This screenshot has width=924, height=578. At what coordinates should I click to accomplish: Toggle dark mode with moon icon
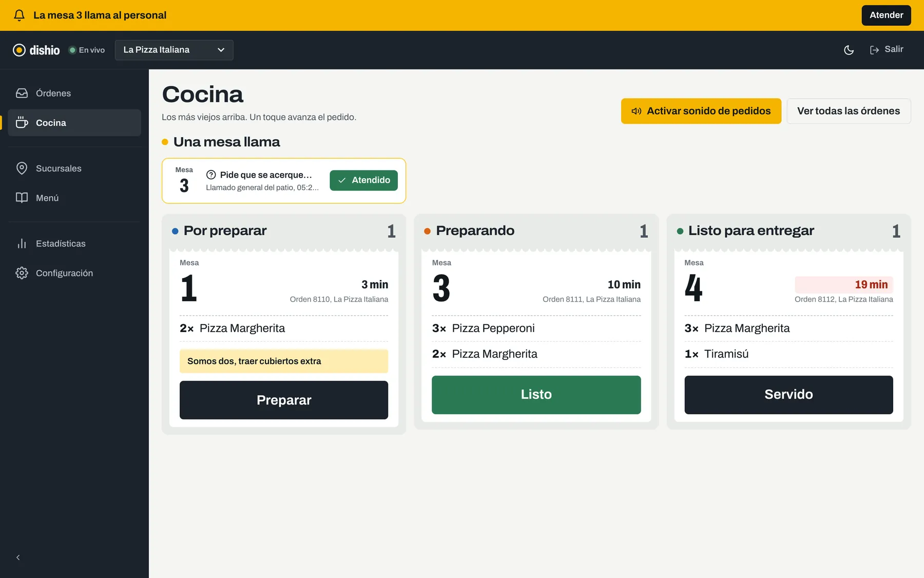(x=849, y=50)
